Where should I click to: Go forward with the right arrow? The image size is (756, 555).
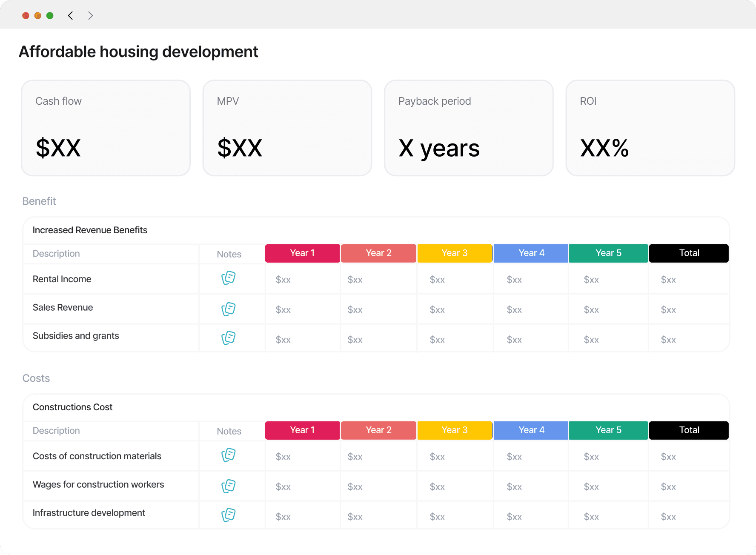click(90, 16)
